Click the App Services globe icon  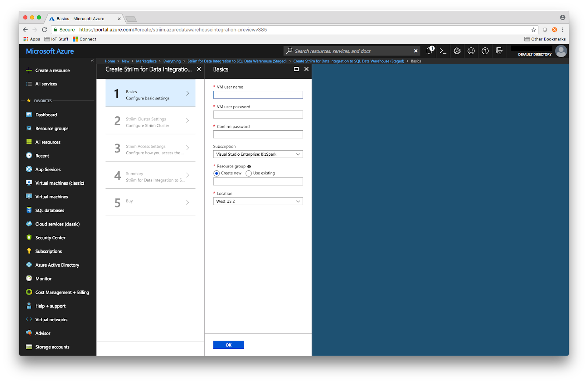coord(29,169)
